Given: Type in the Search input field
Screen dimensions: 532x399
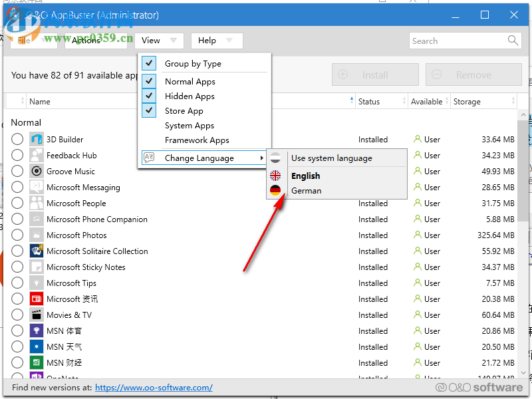Looking at the screenshot, I should [x=458, y=41].
